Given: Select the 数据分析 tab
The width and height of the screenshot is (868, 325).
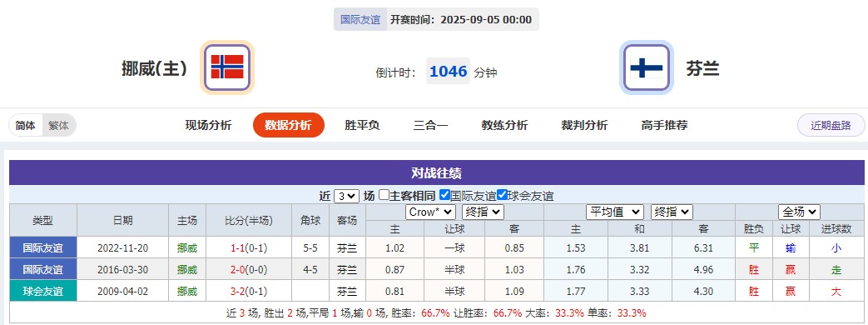Looking at the screenshot, I should pyautogui.click(x=289, y=125).
